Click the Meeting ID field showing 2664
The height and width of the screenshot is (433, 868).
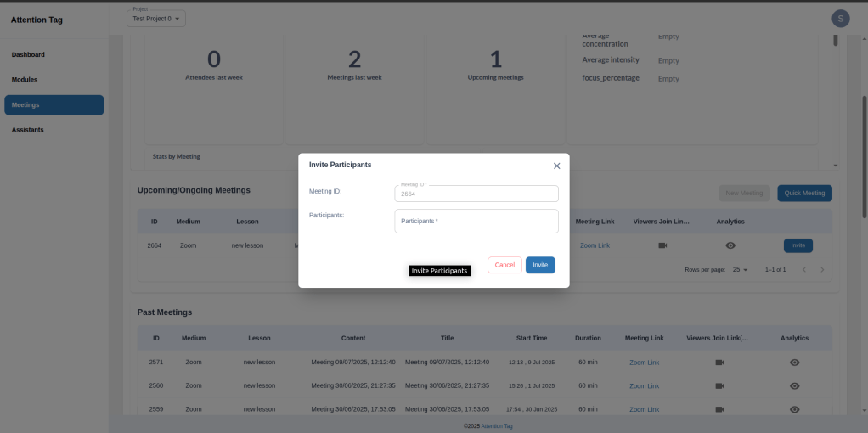(x=476, y=194)
